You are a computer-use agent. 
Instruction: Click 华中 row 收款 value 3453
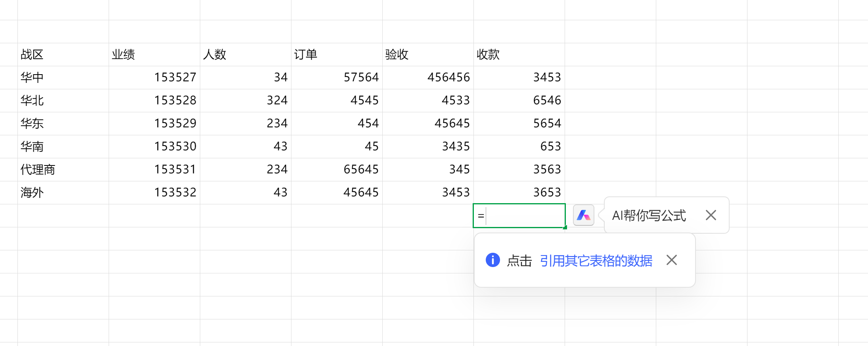[x=519, y=77]
